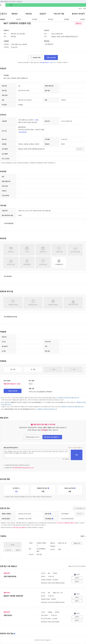This screenshot has width=86, height=644.
Task: Click the 식사제공(1식) benefit icon
Action: (59, 262)
